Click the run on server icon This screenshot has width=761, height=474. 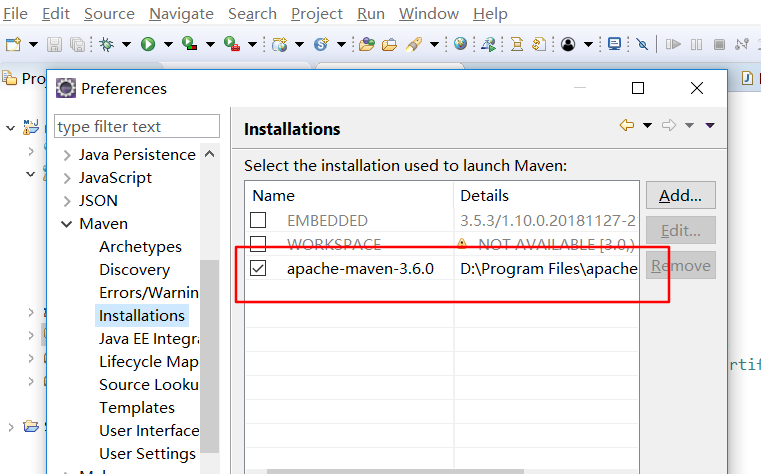489,45
